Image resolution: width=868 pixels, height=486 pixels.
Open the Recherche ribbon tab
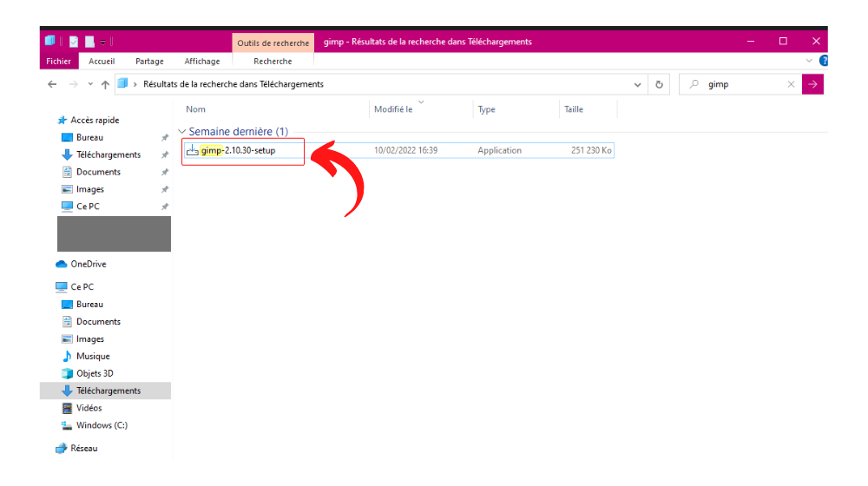click(x=273, y=62)
